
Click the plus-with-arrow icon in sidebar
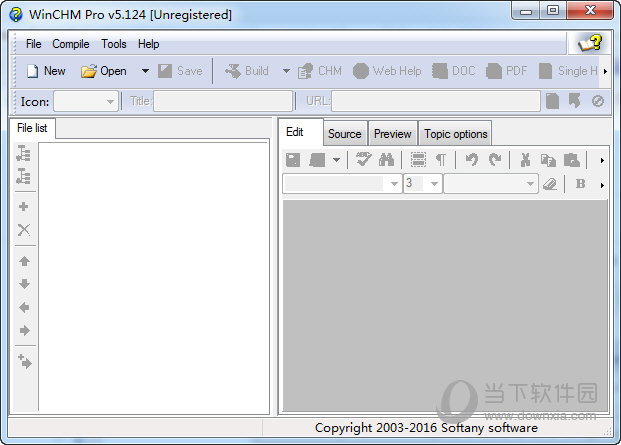25,361
